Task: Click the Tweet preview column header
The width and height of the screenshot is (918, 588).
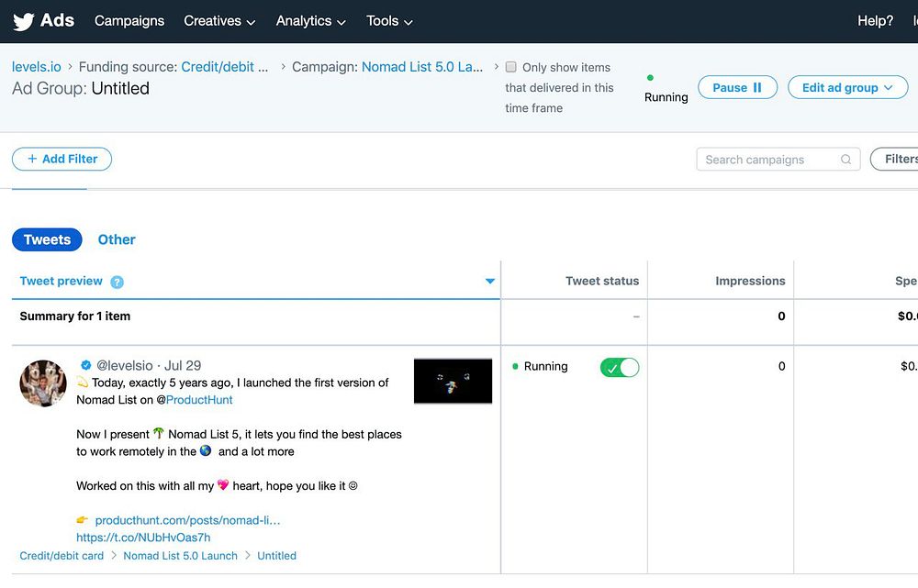Action: click(x=61, y=281)
